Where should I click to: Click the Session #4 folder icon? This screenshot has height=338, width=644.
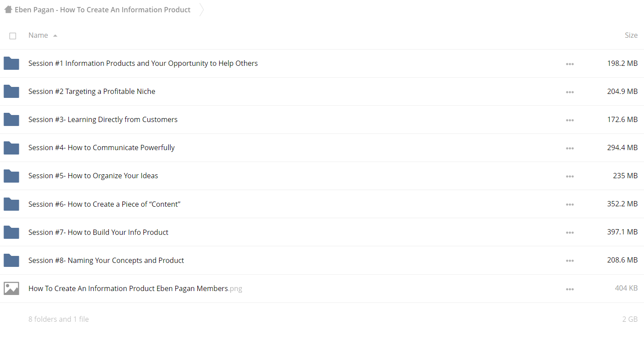click(11, 148)
